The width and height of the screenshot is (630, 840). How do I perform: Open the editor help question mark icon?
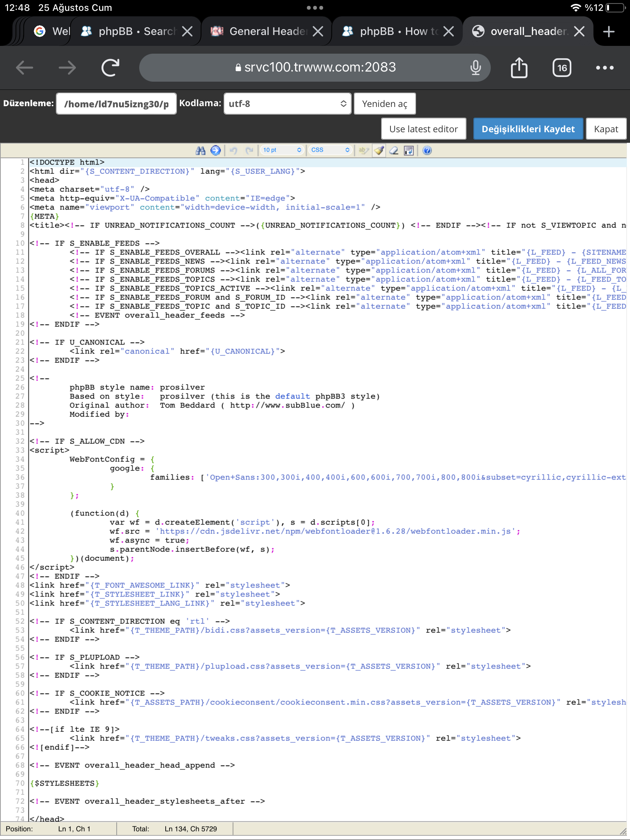pyautogui.click(x=427, y=150)
